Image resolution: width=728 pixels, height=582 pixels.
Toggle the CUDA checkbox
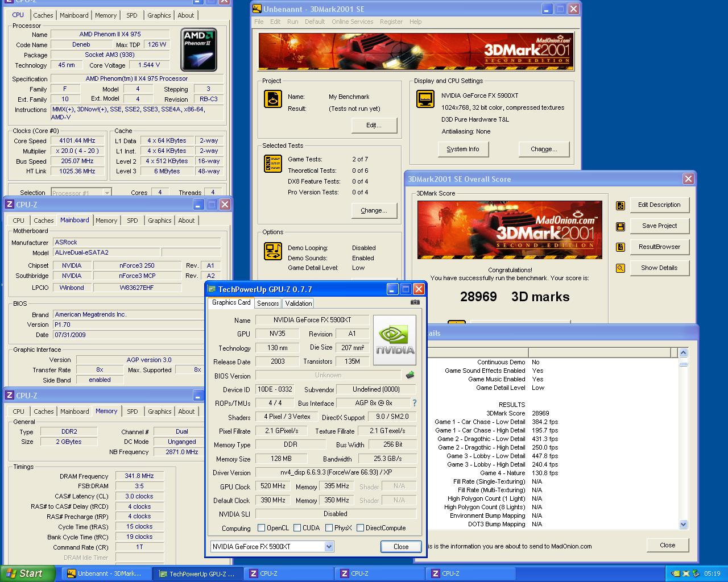297,528
